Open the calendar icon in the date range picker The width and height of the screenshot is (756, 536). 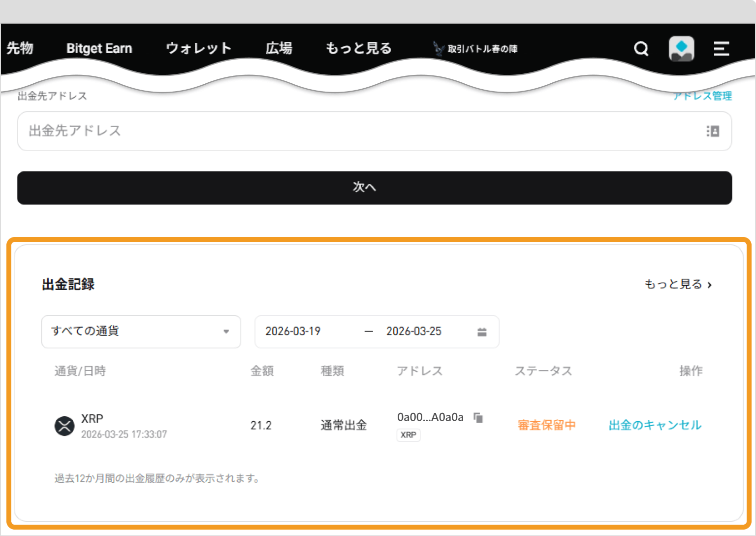(x=481, y=332)
